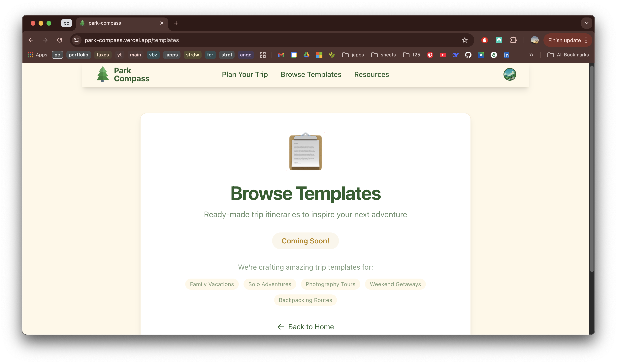Select the Backpacking Routes tag

click(x=306, y=300)
